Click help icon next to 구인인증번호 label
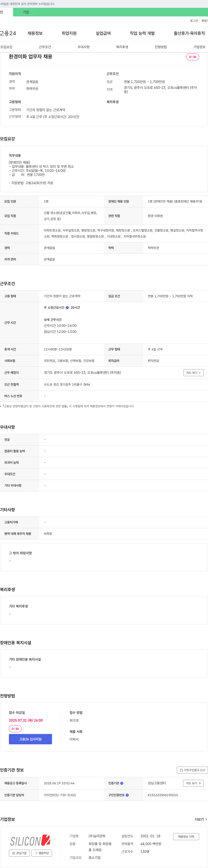This screenshot has height=868, width=208. [x=127, y=795]
